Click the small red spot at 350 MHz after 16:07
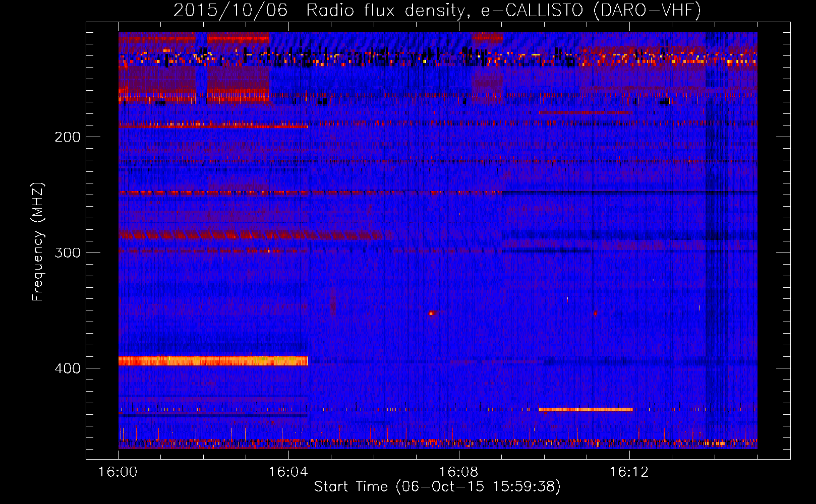Image resolution: width=816 pixels, height=504 pixels. pos(431,313)
